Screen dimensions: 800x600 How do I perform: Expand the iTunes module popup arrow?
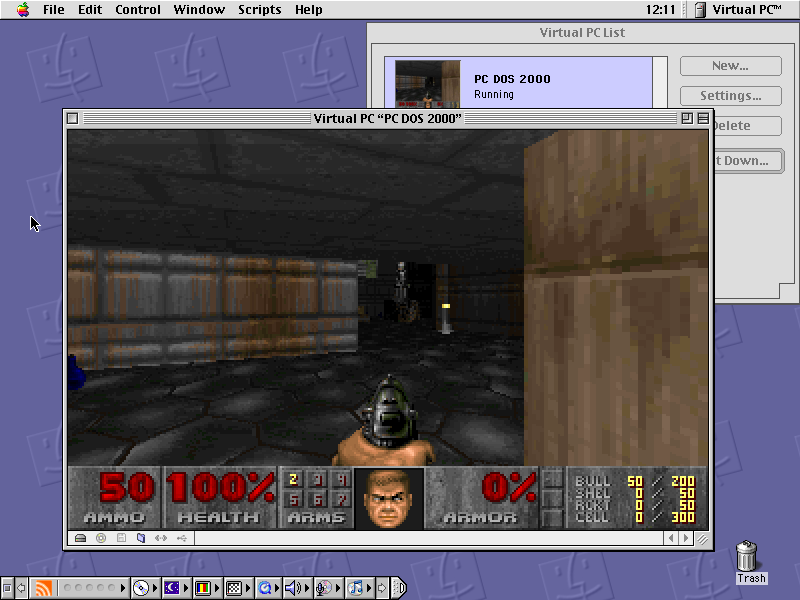click(x=369, y=588)
